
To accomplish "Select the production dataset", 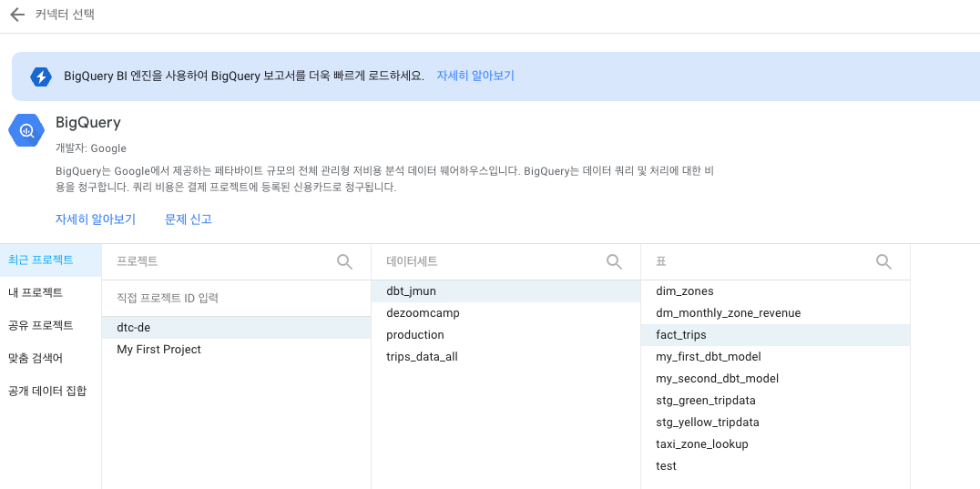I will 505,335.
